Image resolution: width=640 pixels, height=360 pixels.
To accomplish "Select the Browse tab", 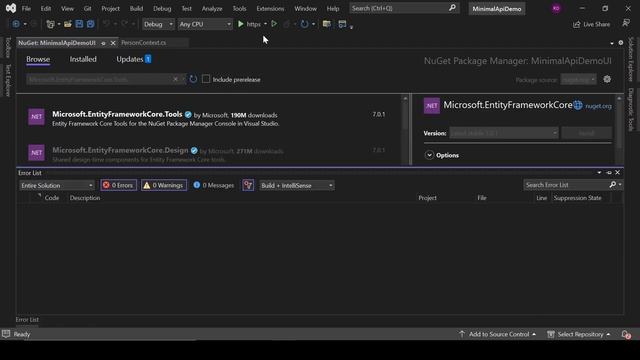I will pos(38,59).
